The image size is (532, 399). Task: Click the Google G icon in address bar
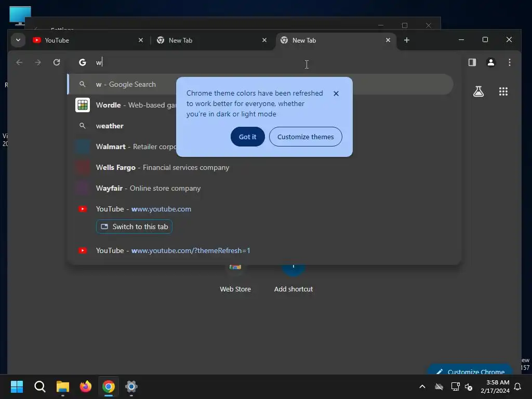82,62
